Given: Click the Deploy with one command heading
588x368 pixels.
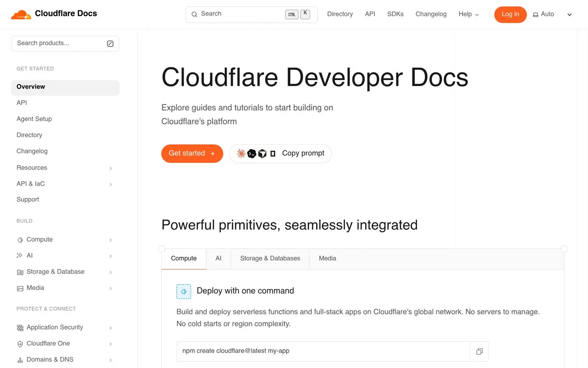Looking at the screenshot, I should pyautogui.click(x=245, y=291).
